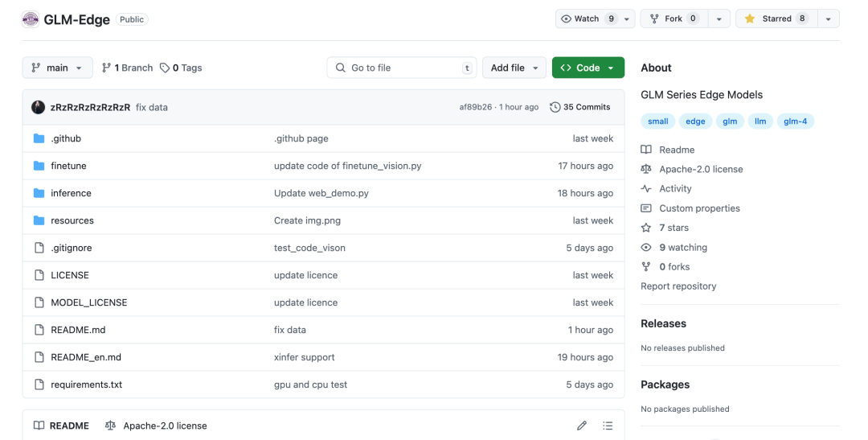Open the finetune folder icon
The height and width of the screenshot is (440, 868).
tap(39, 166)
